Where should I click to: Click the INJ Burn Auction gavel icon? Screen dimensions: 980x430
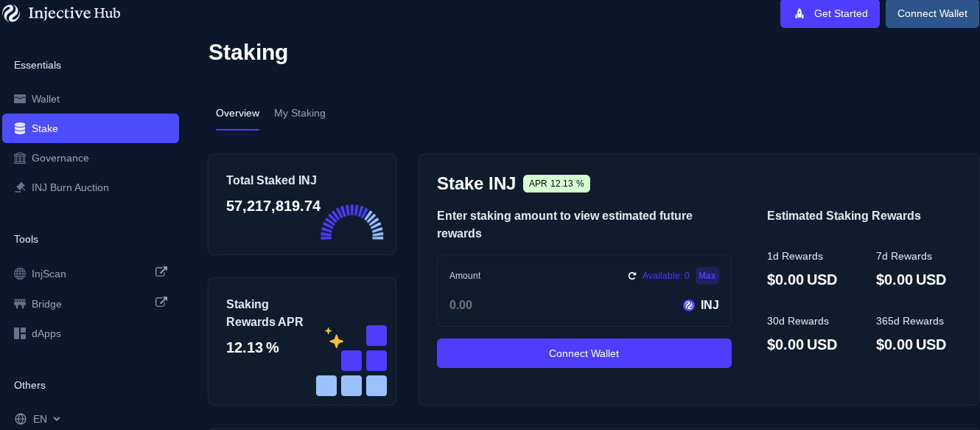coord(20,187)
